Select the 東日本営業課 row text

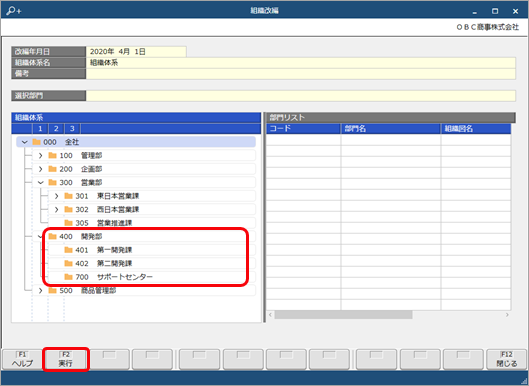click(x=118, y=196)
